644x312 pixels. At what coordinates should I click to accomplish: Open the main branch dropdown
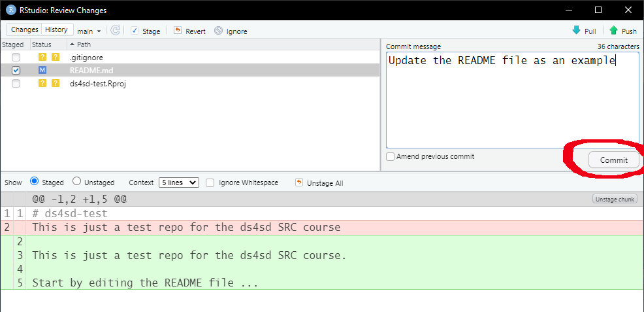(x=89, y=31)
